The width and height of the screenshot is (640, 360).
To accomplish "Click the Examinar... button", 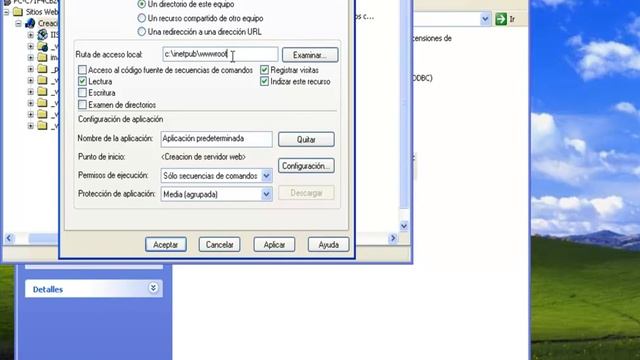I will 310,55.
